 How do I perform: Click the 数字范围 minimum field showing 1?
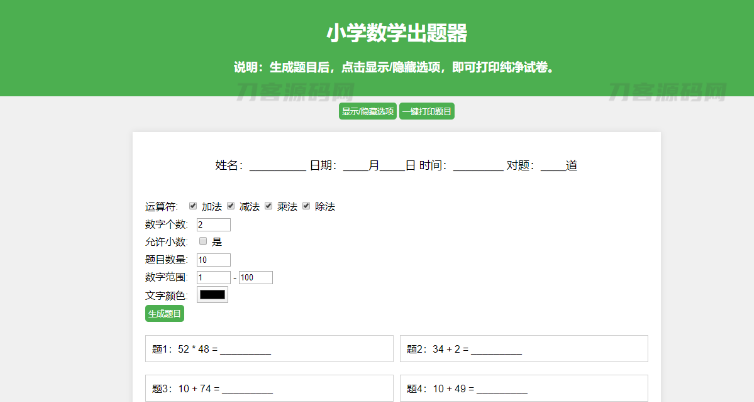[214, 277]
